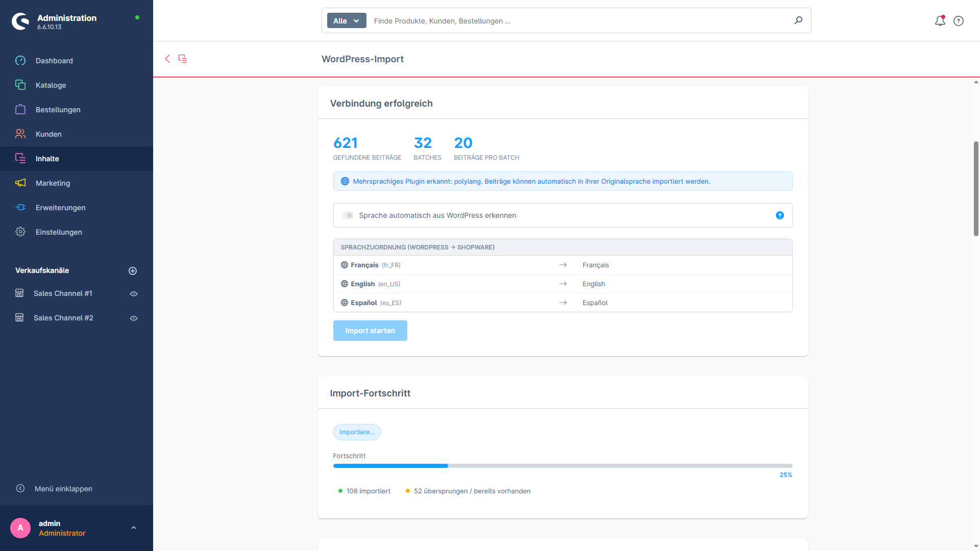Select the English mapping target

click(x=594, y=284)
